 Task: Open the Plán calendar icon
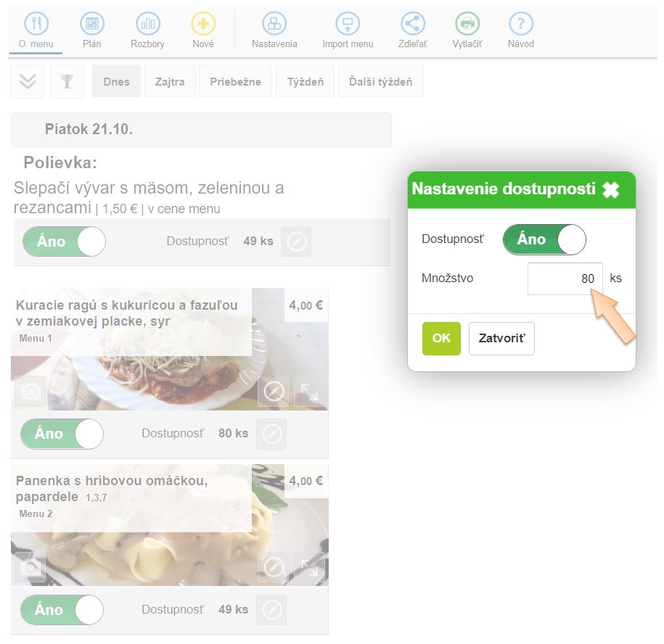[x=92, y=23]
